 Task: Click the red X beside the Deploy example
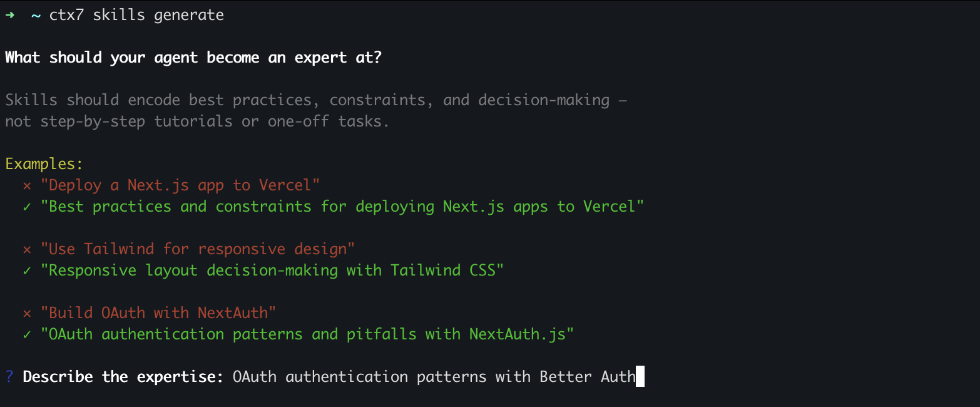tap(27, 185)
